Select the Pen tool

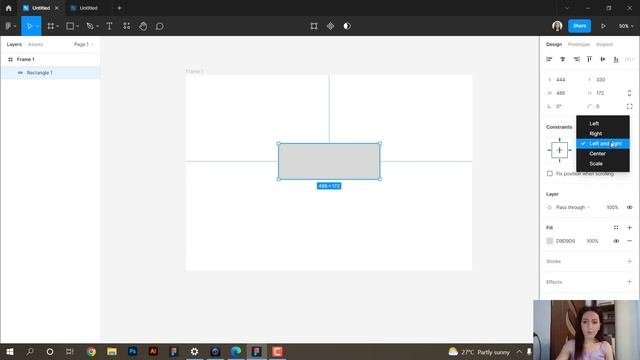90,26
